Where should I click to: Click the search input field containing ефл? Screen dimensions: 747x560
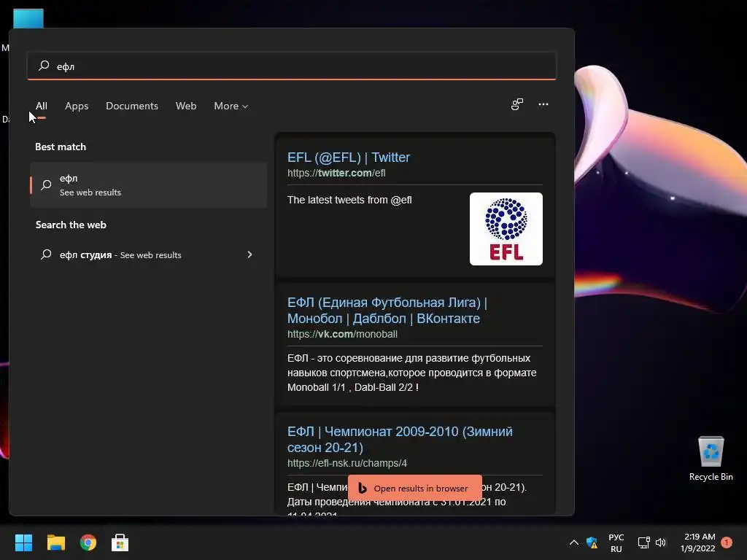pyautogui.click(x=292, y=66)
